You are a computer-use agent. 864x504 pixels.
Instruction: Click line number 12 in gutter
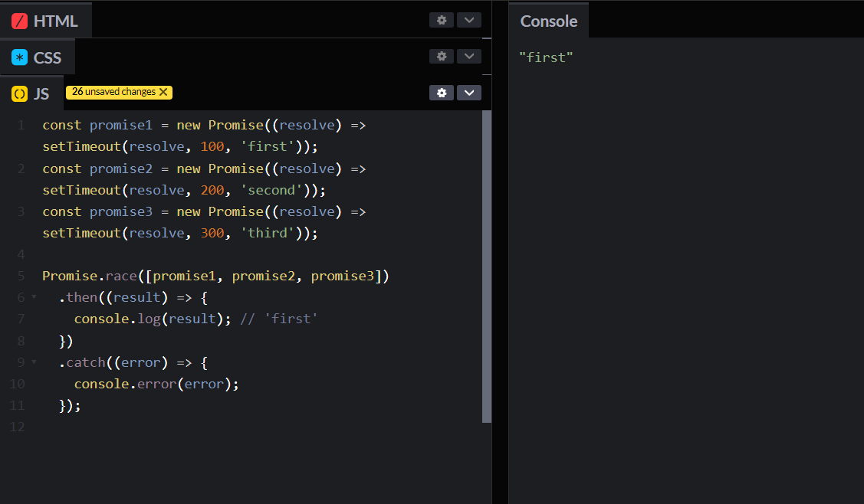[x=17, y=427]
